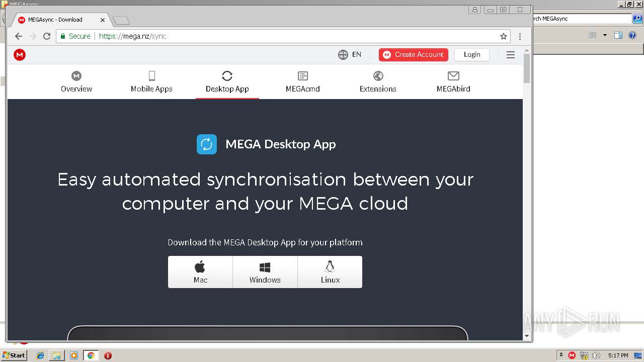Click the Chrome user profile icon
Screen dimensions: 644x362
point(475,10)
